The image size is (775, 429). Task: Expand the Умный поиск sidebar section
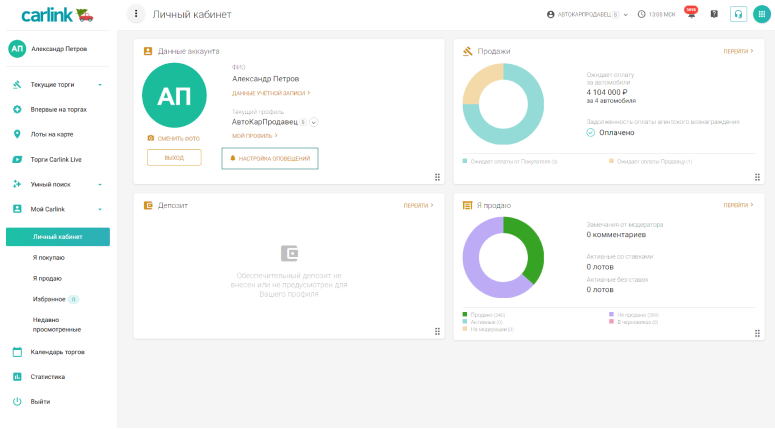click(x=99, y=184)
